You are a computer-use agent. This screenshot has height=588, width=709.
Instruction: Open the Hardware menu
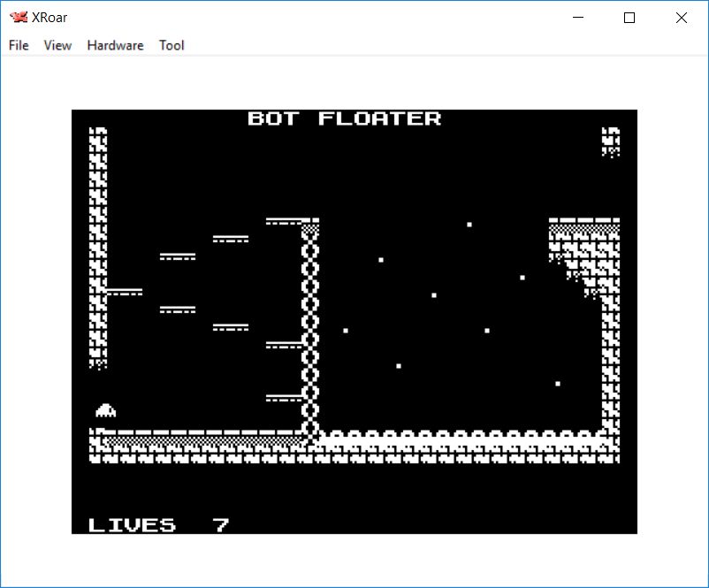(115, 45)
